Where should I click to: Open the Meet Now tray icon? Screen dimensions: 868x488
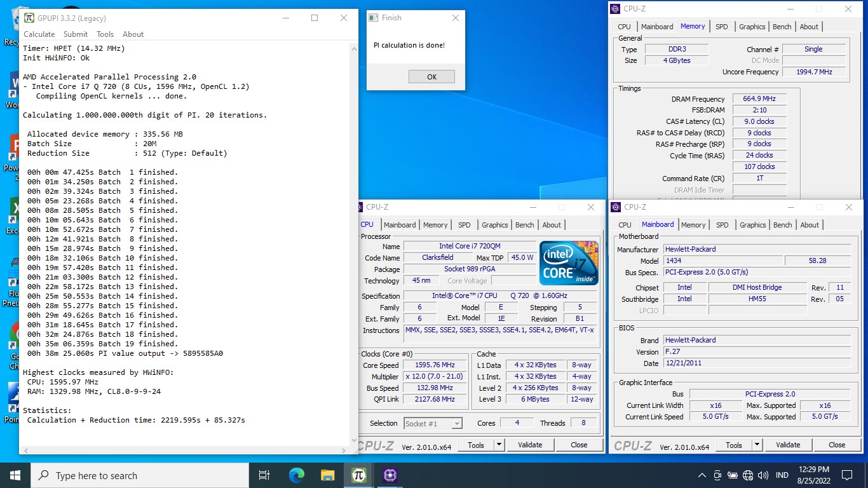click(x=717, y=475)
